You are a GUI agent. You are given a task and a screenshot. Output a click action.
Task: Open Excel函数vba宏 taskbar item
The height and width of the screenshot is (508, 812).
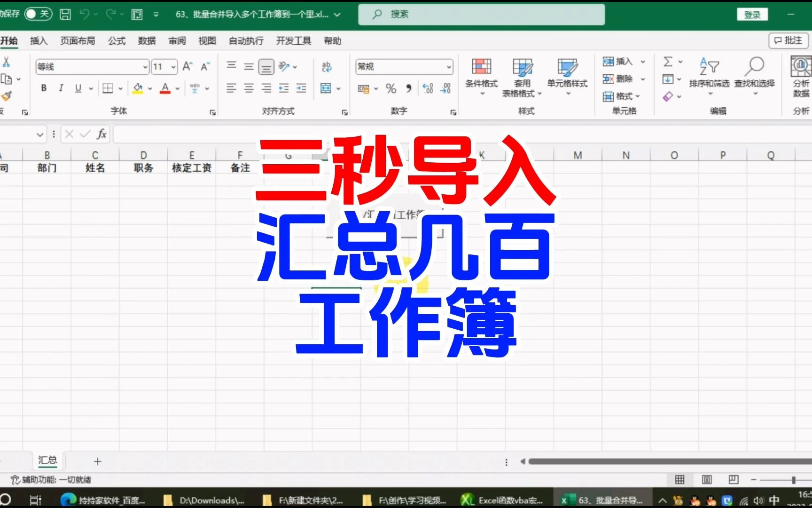(x=502, y=500)
